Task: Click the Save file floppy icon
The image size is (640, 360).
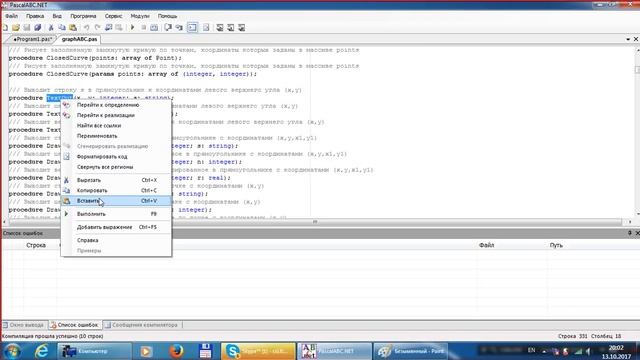Action: [27, 28]
